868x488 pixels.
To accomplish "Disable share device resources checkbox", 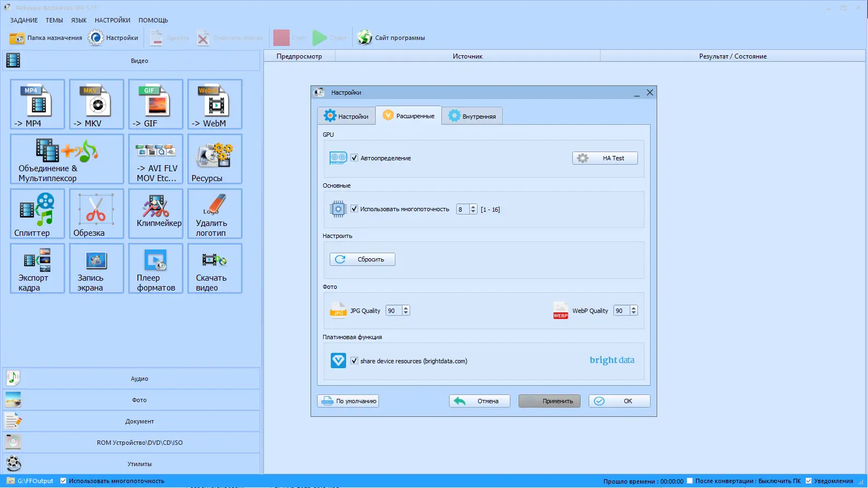I will click(354, 361).
